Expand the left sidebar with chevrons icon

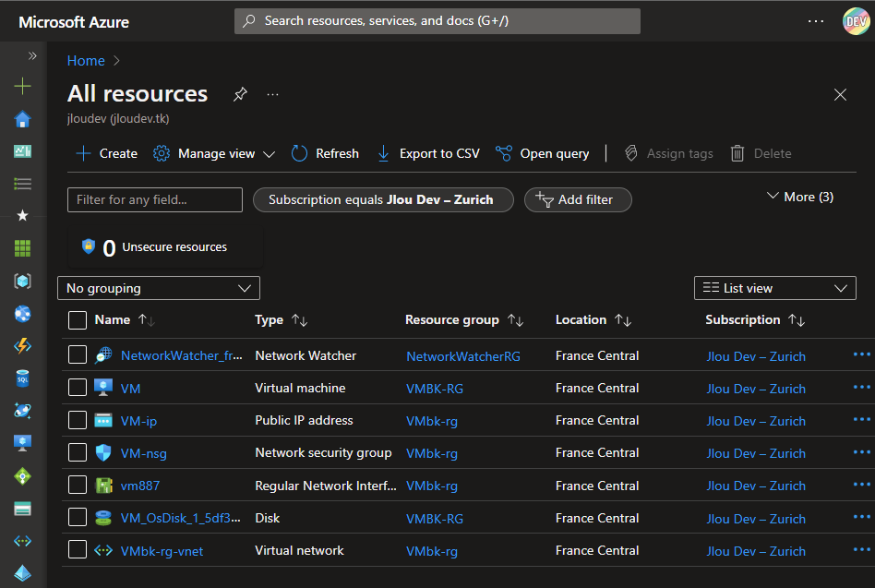(32, 55)
